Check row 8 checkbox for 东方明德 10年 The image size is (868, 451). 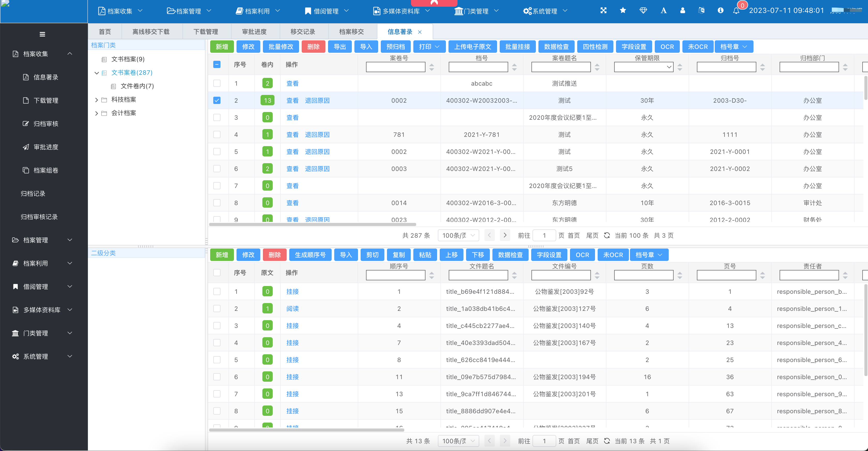tap(217, 203)
